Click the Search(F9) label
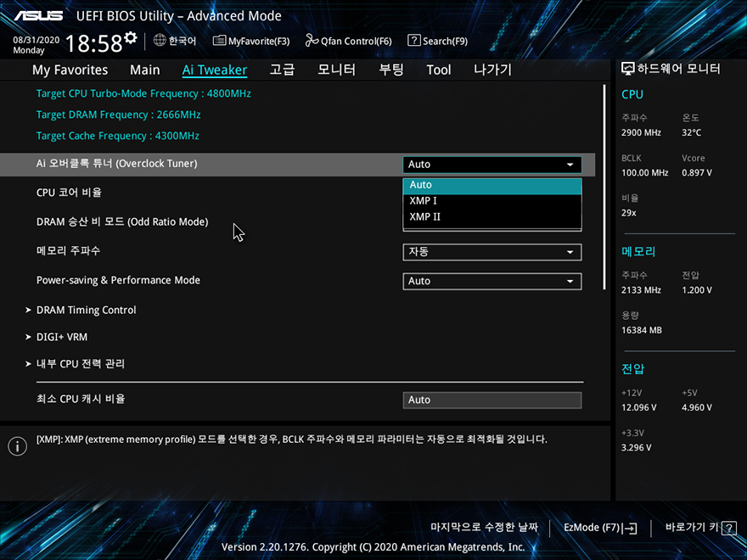Screen dimensions: 747x560 coord(445,41)
